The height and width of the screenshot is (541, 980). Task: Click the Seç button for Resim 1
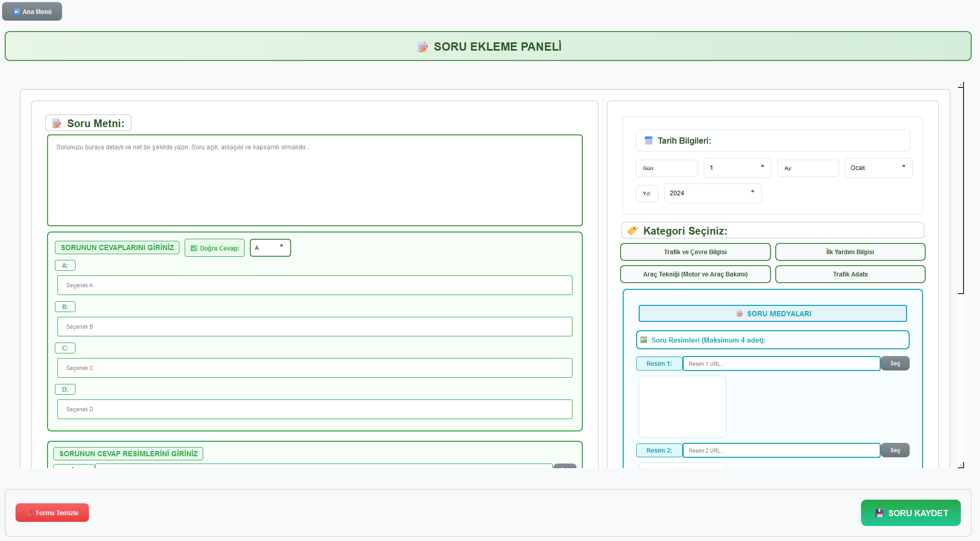click(x=895, y=364)
